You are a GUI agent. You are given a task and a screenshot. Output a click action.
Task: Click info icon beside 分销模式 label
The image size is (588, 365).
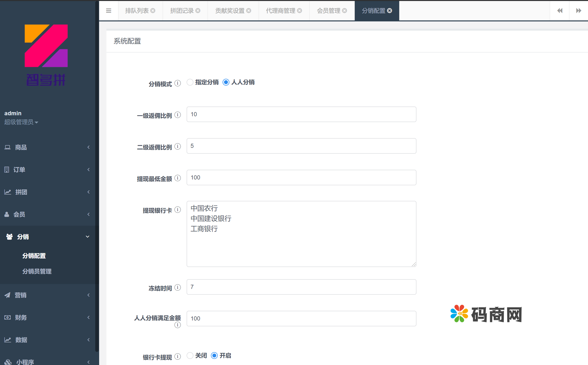[178, 83]
